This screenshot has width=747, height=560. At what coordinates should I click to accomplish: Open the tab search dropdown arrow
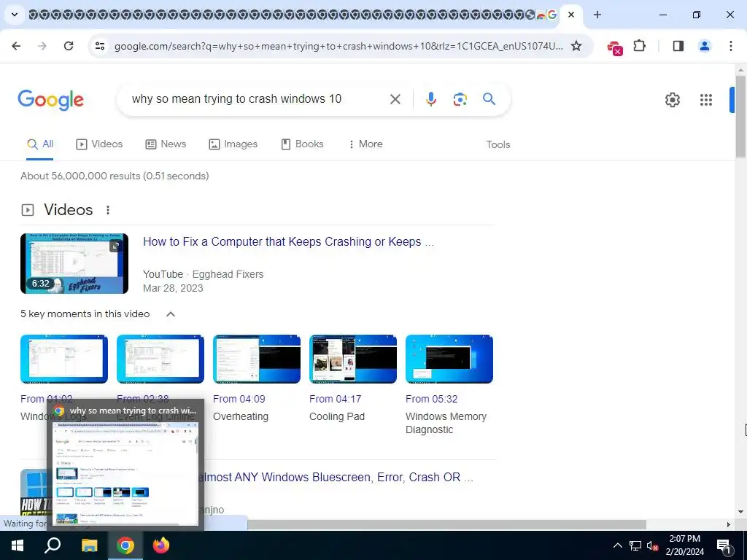[15, 15]
